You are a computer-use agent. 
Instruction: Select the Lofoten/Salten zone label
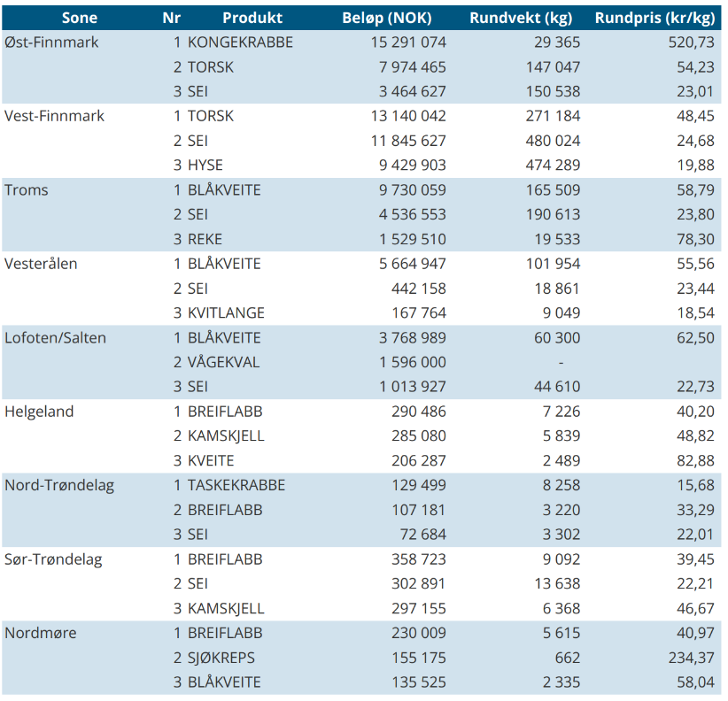[x=55, y=338]
